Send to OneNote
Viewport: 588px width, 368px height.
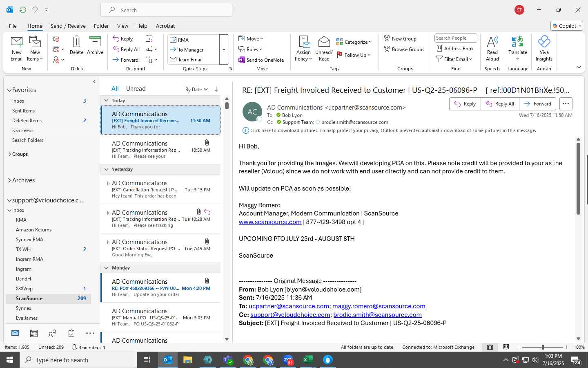(x=261, y=60)
